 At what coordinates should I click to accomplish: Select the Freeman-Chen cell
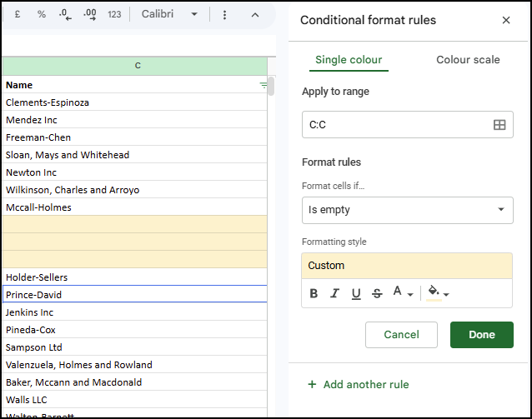coord(135,137)
